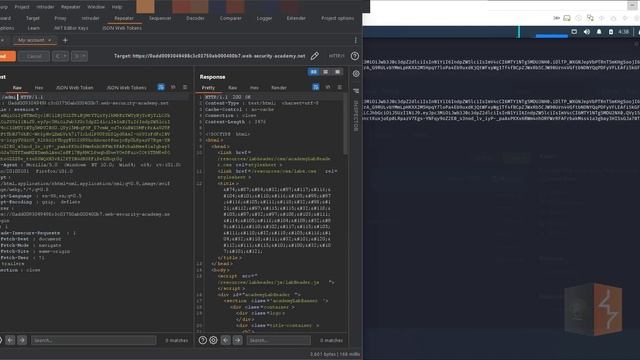
Task: Toggle pretty-print button in the Response viewer
Action: (316, 87)
